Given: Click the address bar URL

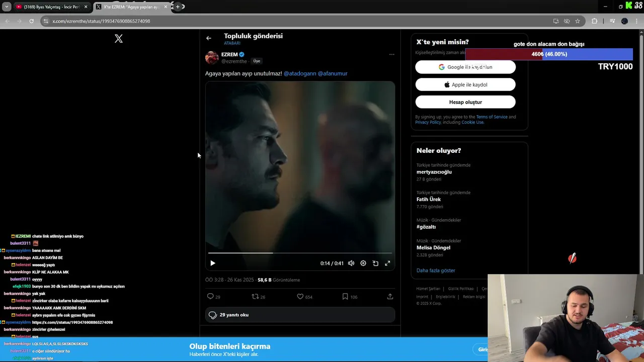Looking at the screenshot, I should coord(101,21).
